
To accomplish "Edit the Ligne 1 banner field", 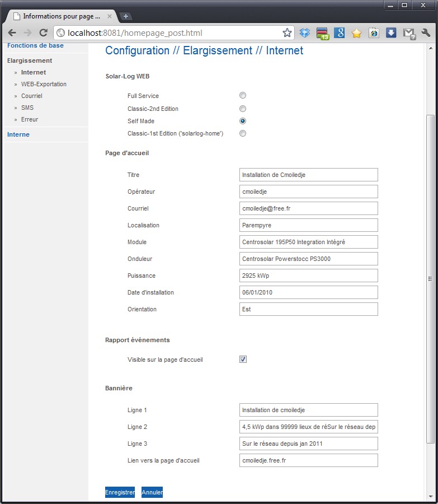I will pyautogui.click(x=309, y=410).
